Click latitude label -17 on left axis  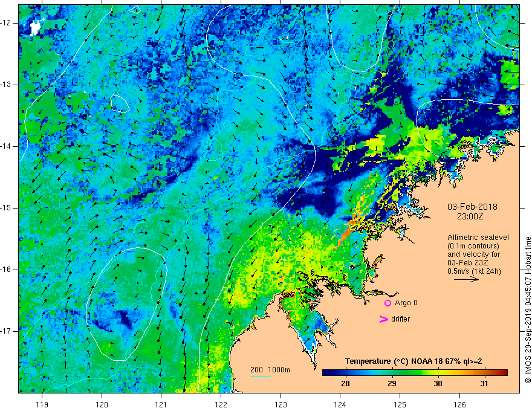pos(6,331)
